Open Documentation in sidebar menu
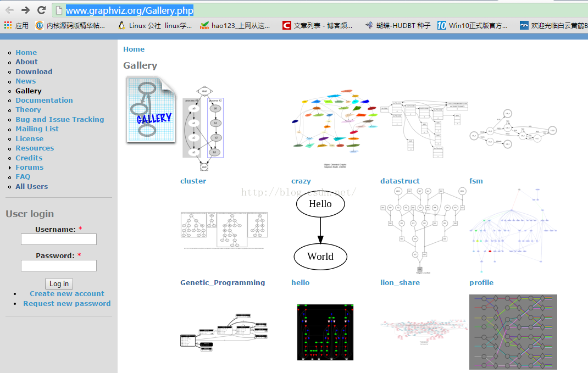The width and height of the screenshot is (588, 373). [45, 100]
